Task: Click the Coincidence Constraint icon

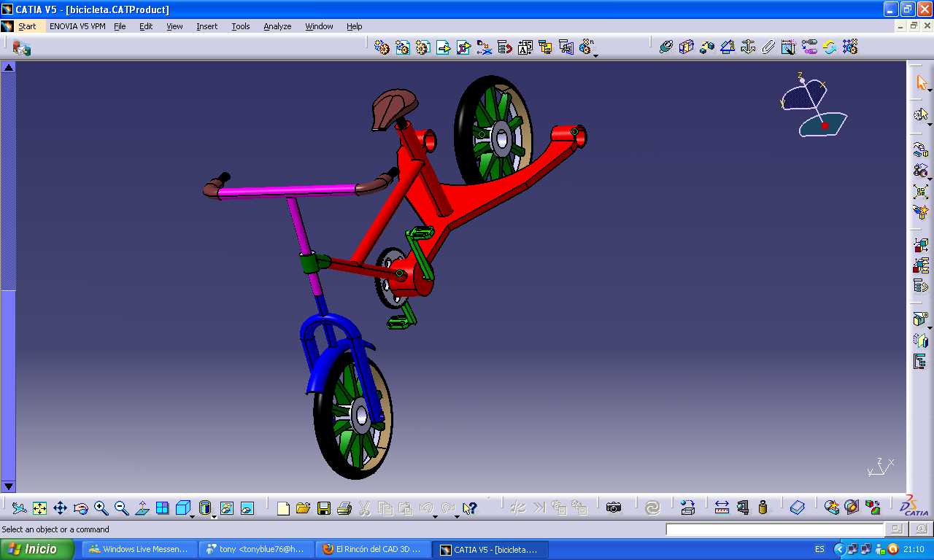Action: (x=666, y=47)
